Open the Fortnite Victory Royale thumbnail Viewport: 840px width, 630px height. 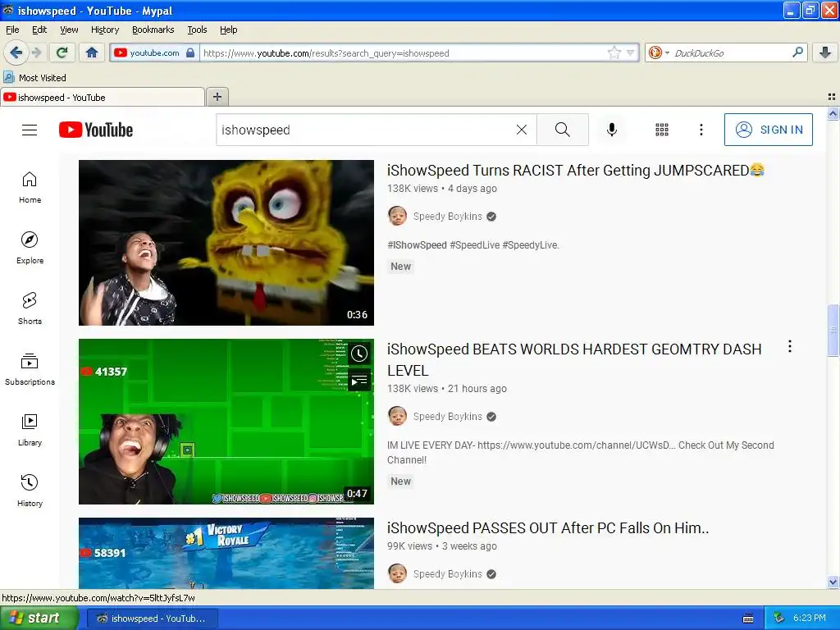(x=226, y=553)
